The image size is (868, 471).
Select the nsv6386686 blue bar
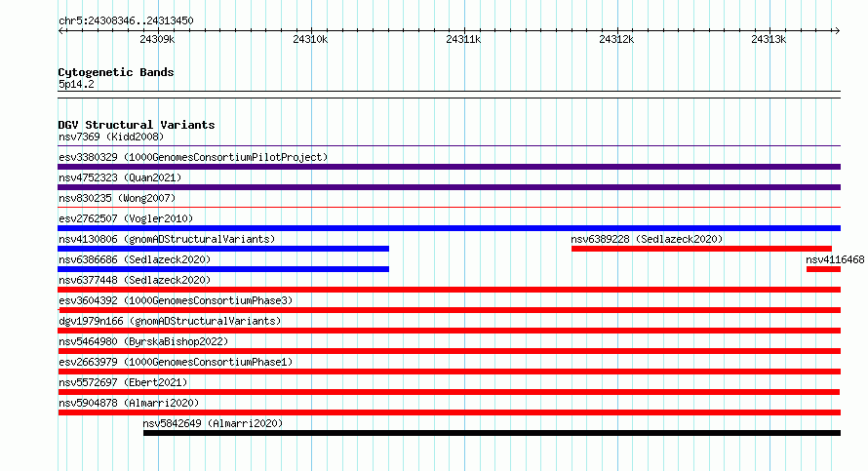coord(223,269)
